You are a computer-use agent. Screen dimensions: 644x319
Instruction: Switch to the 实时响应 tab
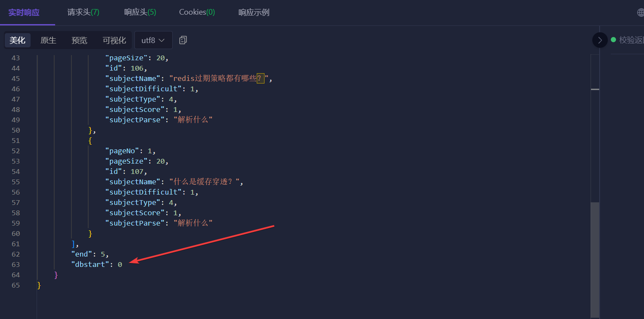[24, 12]
